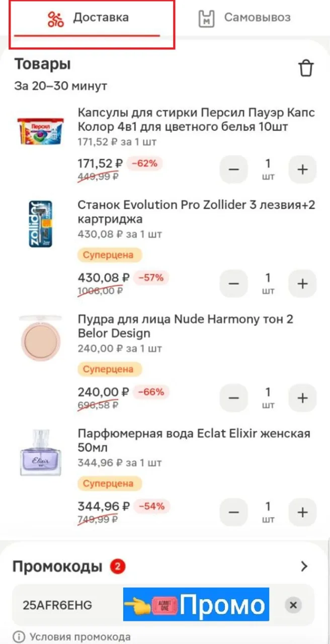Open Условия промокода info link
This screenshot has width=330, height=644.
point(74,636)
